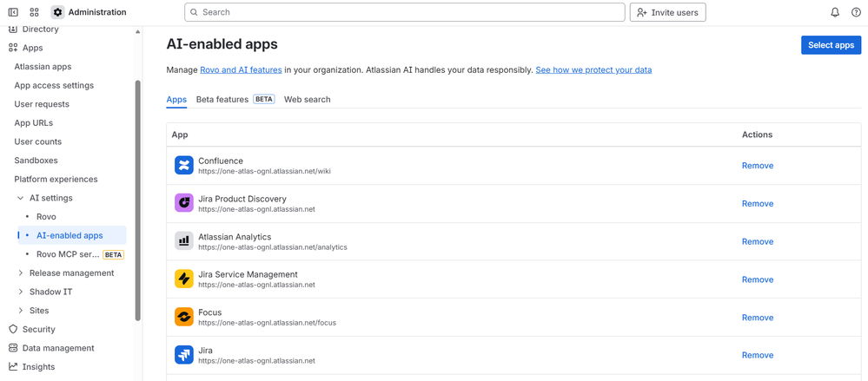Screen dimensions: 868x381
Task: Click the Jira app icon
Action: click(184, 355)
